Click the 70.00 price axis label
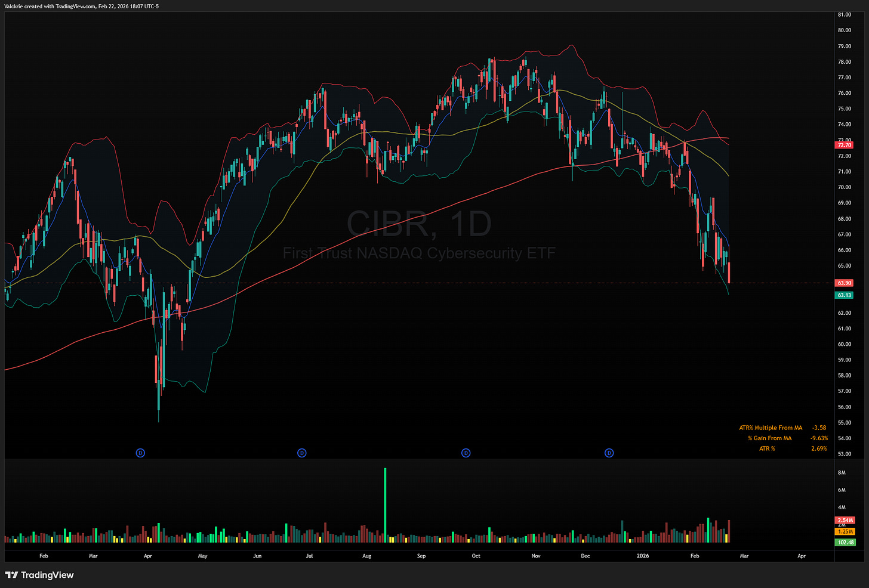This screenshot has height=588, width=869. point(845,187)
